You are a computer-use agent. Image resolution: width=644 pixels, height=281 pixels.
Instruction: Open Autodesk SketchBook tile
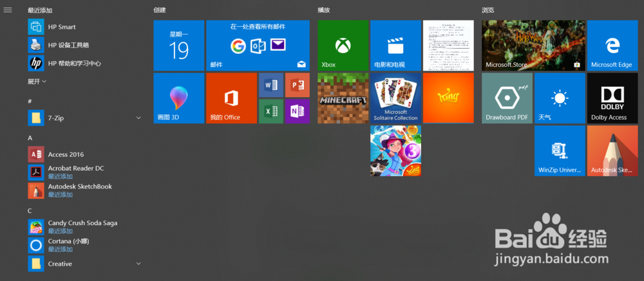point(612,150)
